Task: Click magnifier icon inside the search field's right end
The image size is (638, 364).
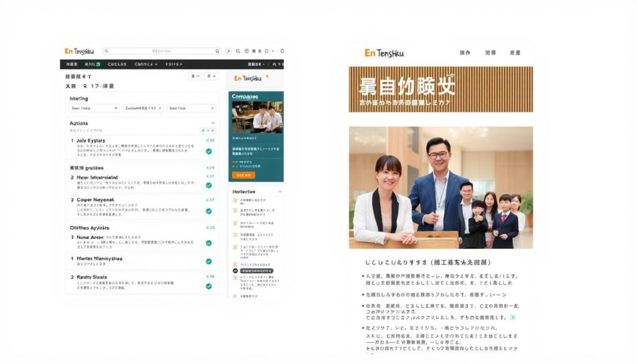Action: click(217, 51)
